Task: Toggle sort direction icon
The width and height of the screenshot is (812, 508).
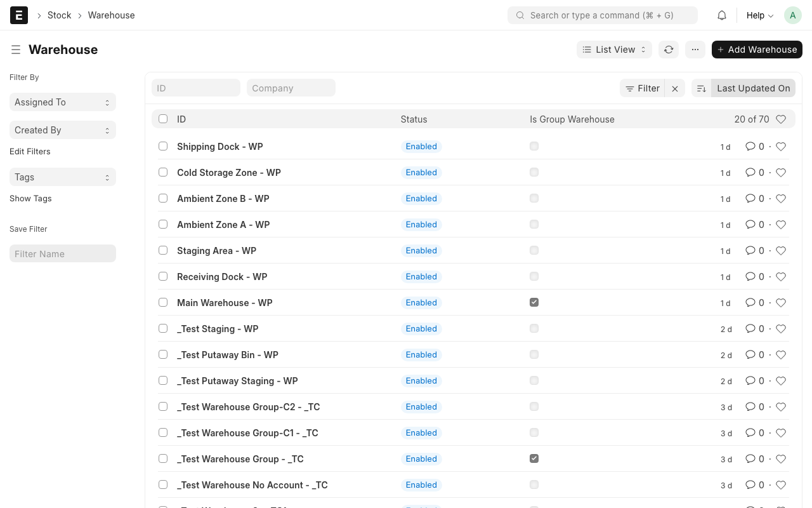Action: tap(702, 88)
